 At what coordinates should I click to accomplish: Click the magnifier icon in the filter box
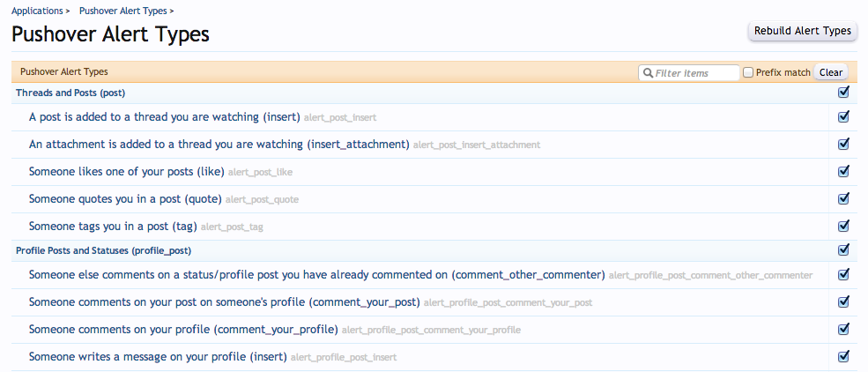648,73
